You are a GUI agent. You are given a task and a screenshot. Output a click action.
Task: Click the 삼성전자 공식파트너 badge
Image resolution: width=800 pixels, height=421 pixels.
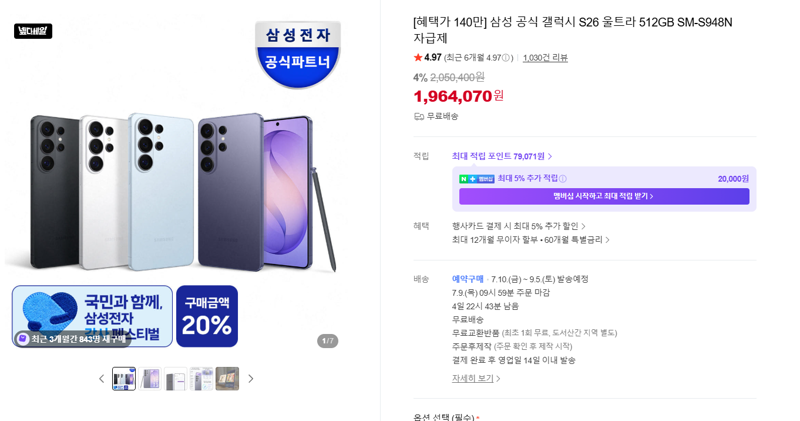pyautogui.click(x=298, y=55)
